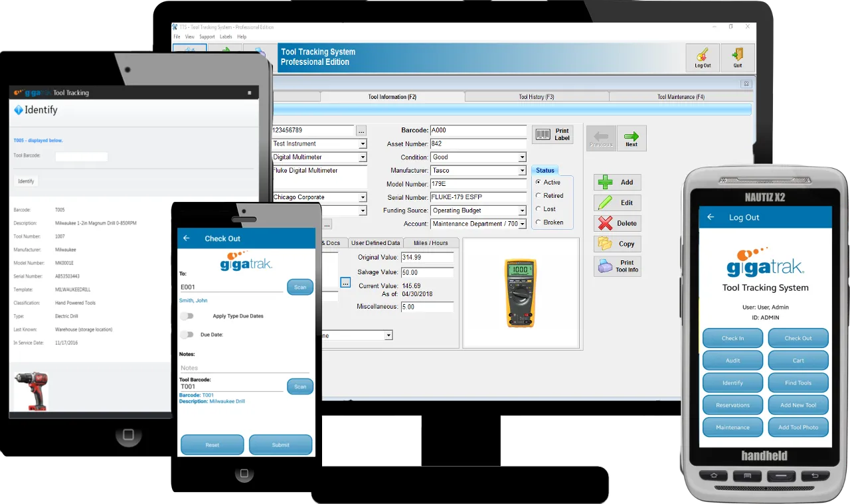The height and width of the screenshot is (504, 850).
Task: Select the Broken status radio button
Action: point(538,222)
